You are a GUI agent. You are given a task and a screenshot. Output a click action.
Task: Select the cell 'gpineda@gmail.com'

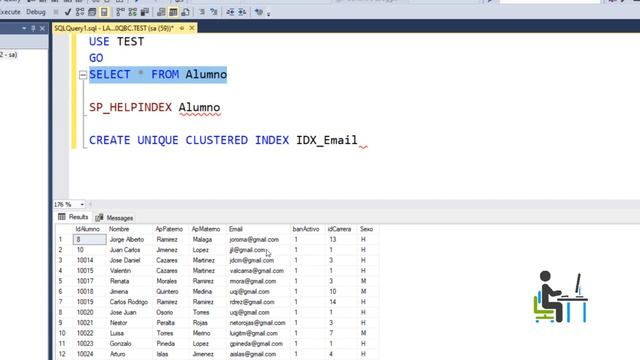tap(258, 344)
